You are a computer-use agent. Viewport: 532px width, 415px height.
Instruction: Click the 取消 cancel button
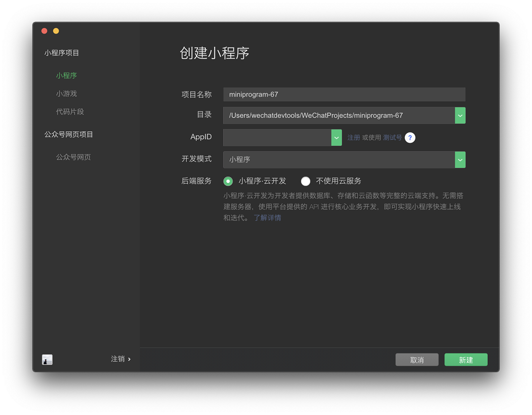[x=417, y=360]
